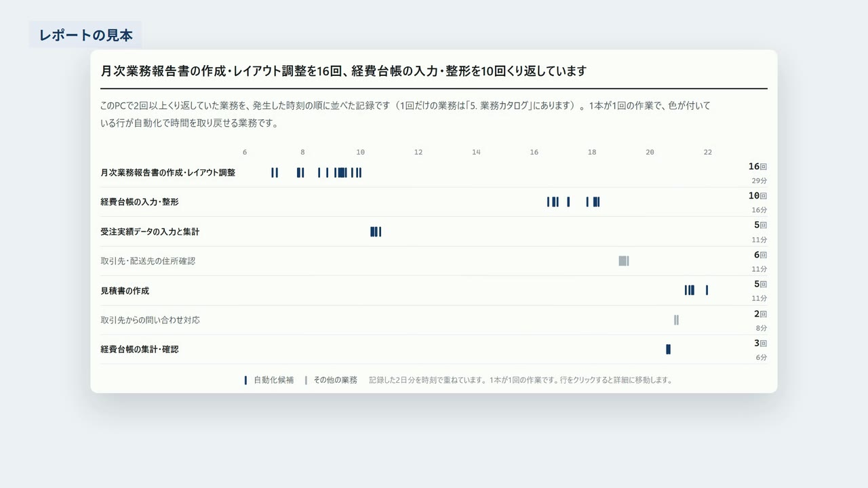Click the 20 hour axis label
868x488 pixels.
tap(650, 152)
